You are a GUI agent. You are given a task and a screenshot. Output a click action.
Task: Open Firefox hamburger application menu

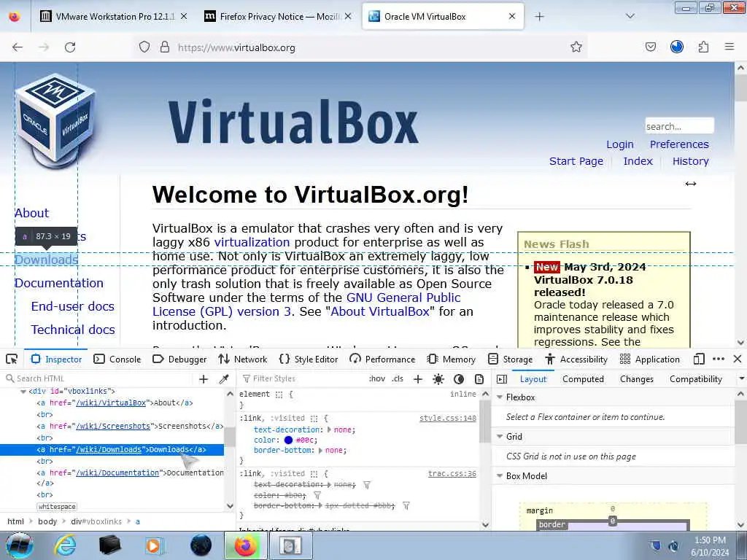[729, 47]
